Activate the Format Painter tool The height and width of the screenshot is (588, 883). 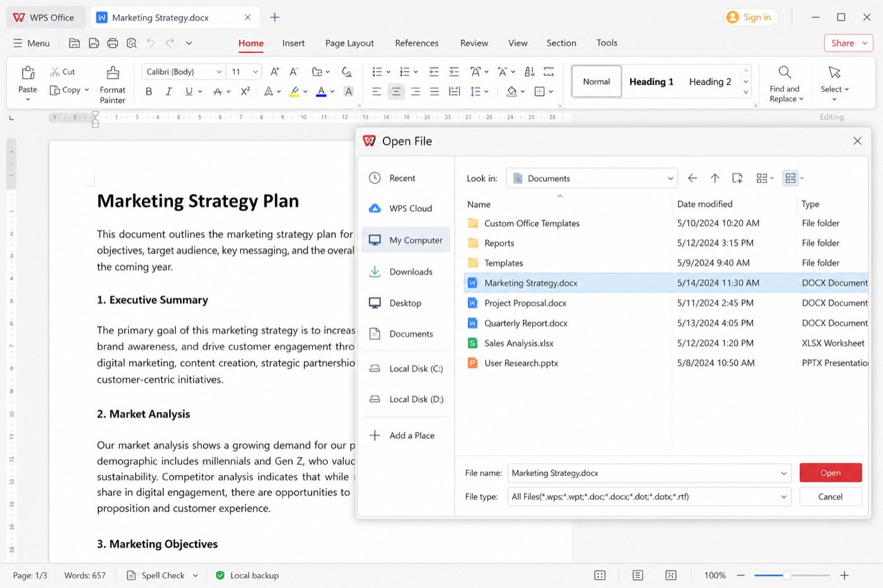point(112,84)
